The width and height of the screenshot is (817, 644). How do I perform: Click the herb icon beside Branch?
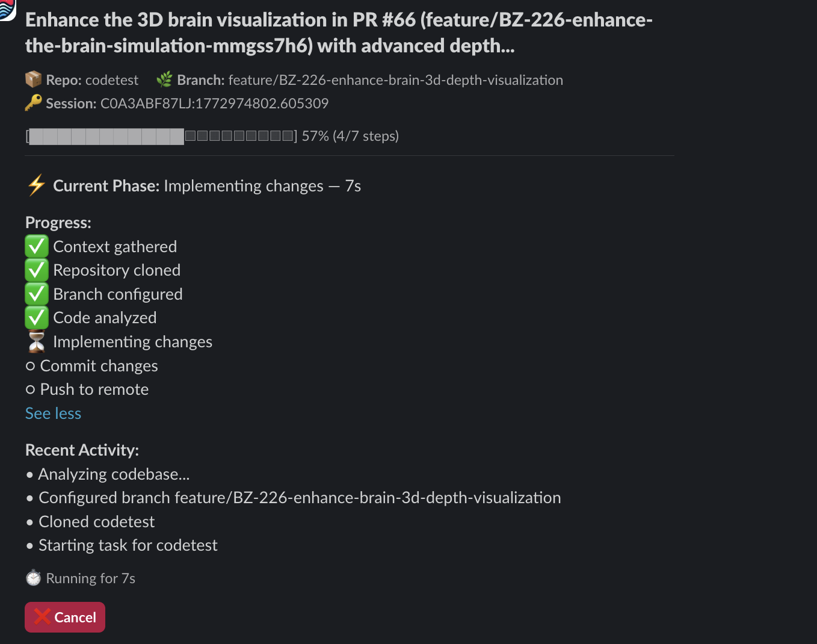pos(164,79)
